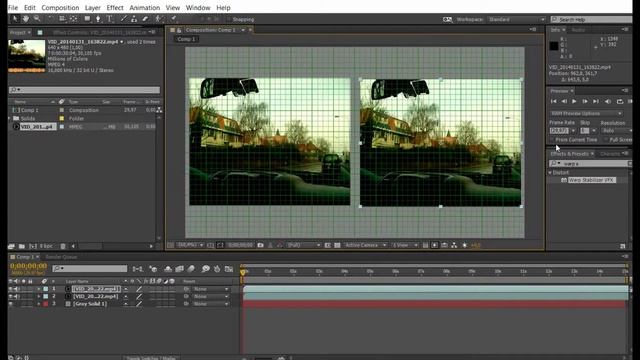Viewport: 640px width, 360px height.
Task: Open RAM Preview Options dropdown
Action: tap(586, 113)
